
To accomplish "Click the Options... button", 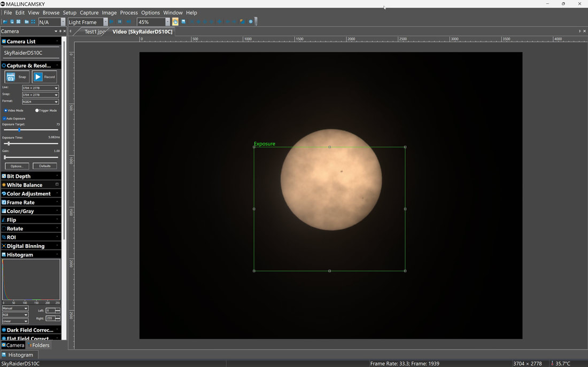I will point(17,166).
